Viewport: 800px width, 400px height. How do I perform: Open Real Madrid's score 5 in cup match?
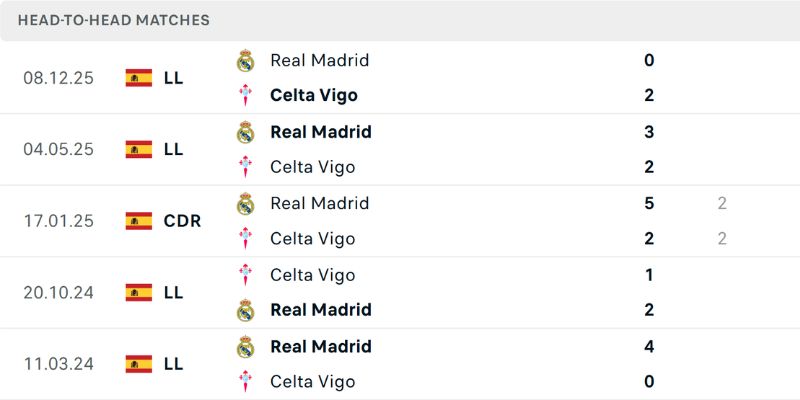point(649,203)
